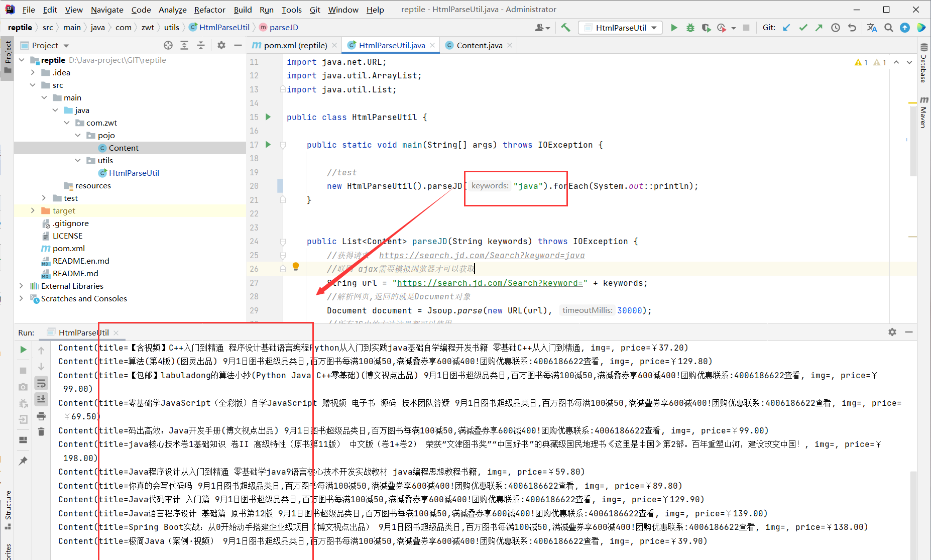Click the Select Opened File target icon
This screenshot has height=560, width=931.
[x=168, y=45]
